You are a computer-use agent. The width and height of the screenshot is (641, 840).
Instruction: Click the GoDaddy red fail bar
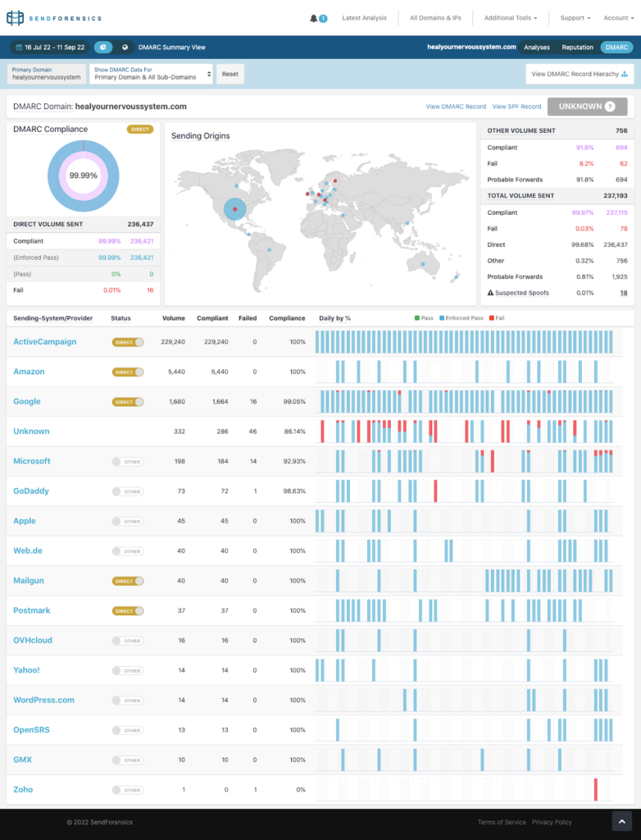point(435,491)
